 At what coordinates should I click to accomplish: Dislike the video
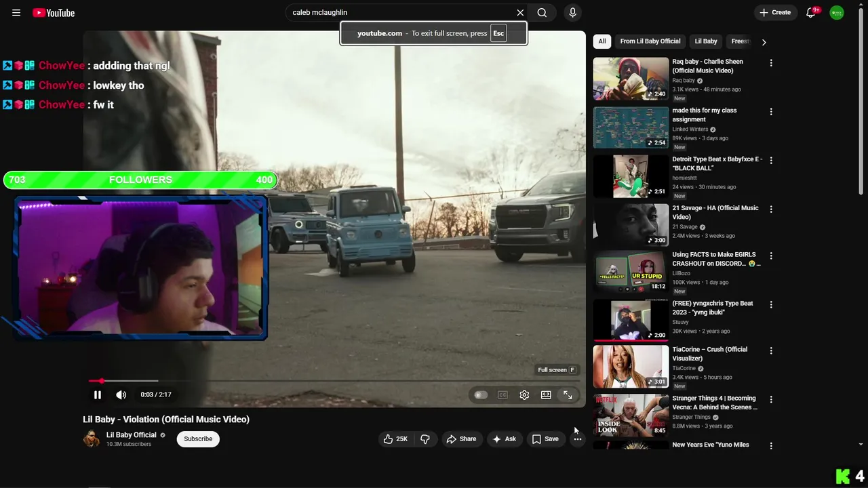425,439
